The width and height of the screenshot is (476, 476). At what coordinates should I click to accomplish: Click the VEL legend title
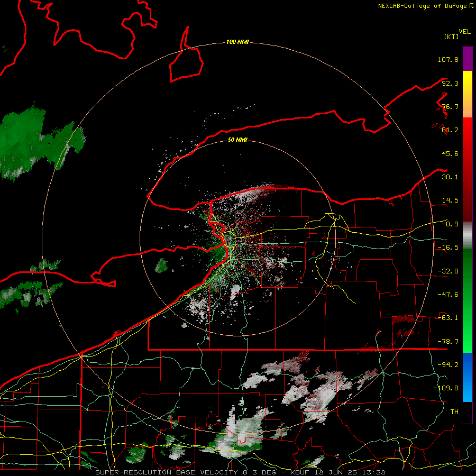coord(464,32)
